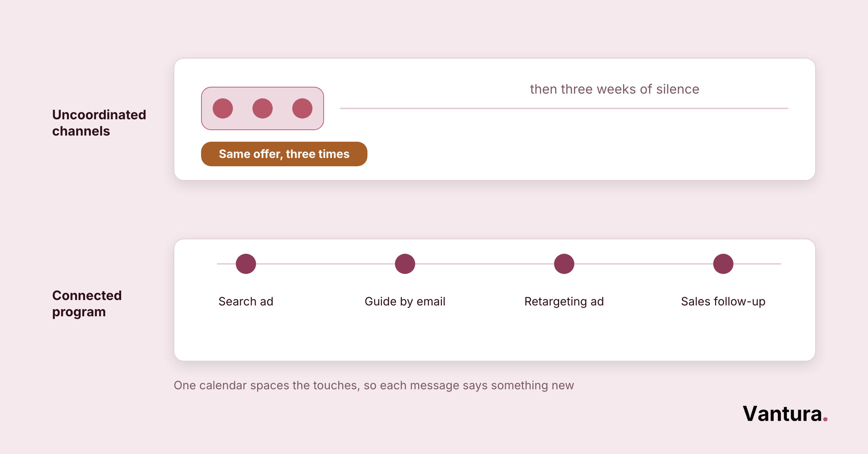Click the Vantura logo
This screenshot has height=454, width=868.
click(785, 414)
